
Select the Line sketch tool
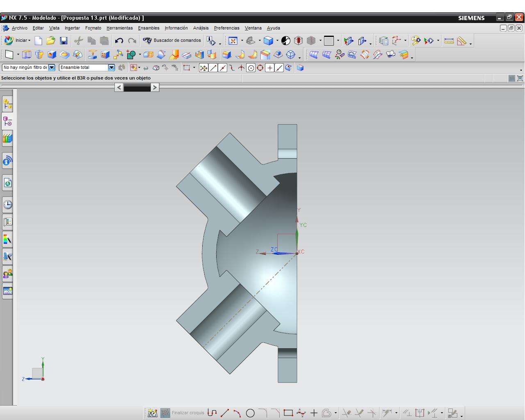click(x=225, y=413)
